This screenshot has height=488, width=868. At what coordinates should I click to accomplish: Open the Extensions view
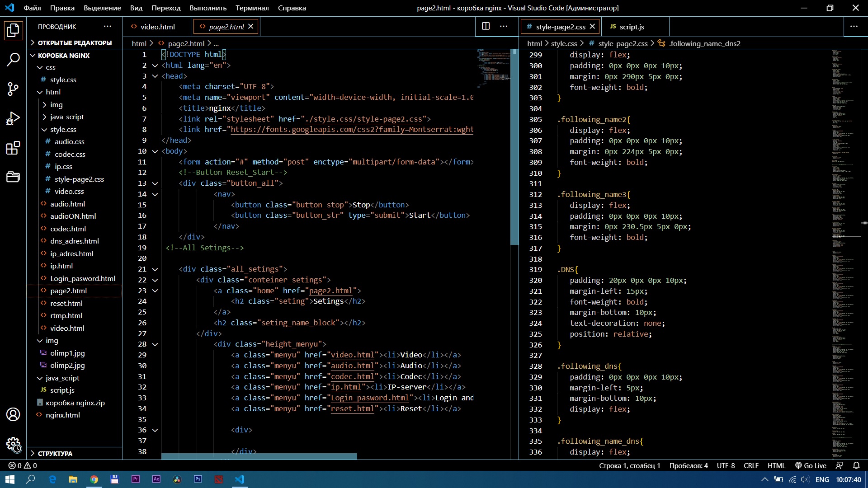click(13, 148)
